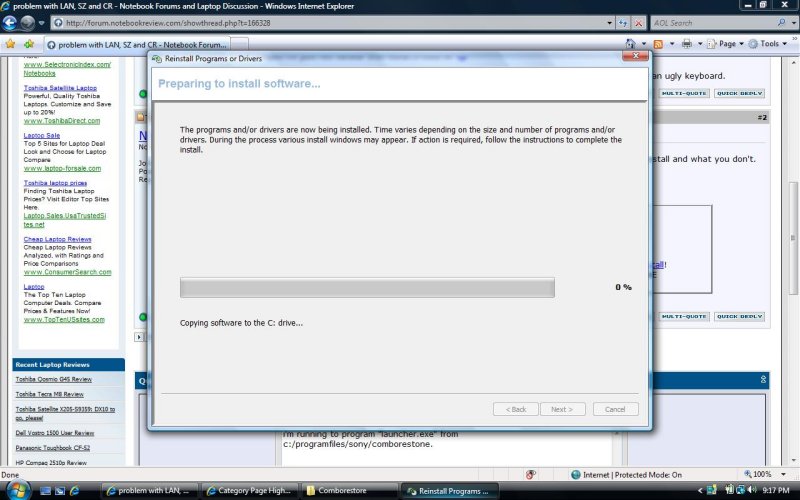
Task: Expand the Home button dropdown arrow
Action: pos(644,44)
